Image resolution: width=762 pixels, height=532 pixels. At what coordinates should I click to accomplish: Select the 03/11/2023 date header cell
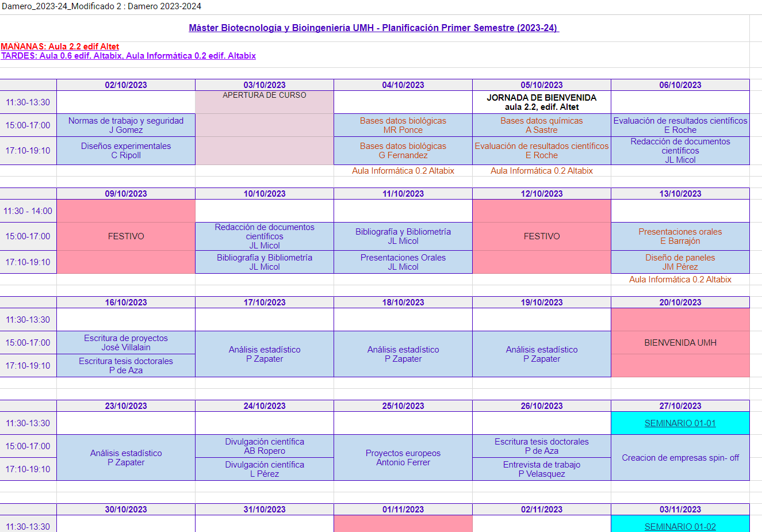click(x=680, y=510)
